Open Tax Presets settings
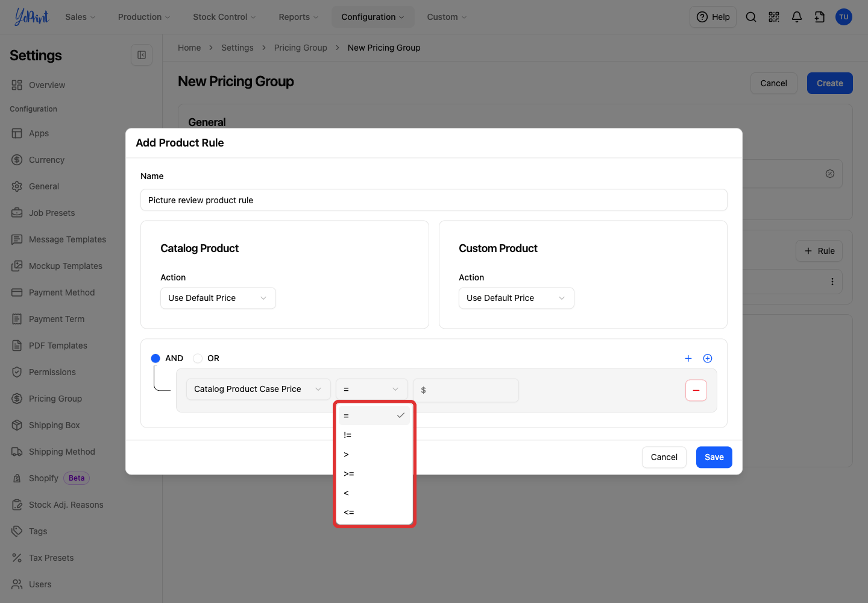The image size is (868, 603). point(51,558)
